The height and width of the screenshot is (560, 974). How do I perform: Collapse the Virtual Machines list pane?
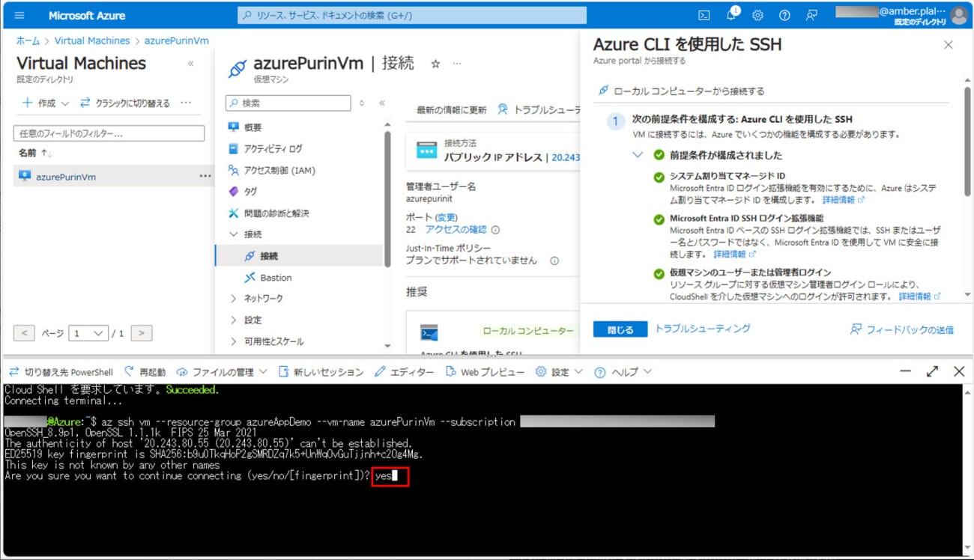tap(190, 64)
